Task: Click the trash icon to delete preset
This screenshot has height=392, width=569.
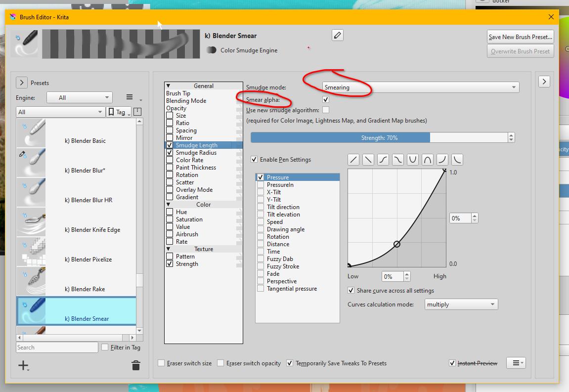Action: (136, 365)
